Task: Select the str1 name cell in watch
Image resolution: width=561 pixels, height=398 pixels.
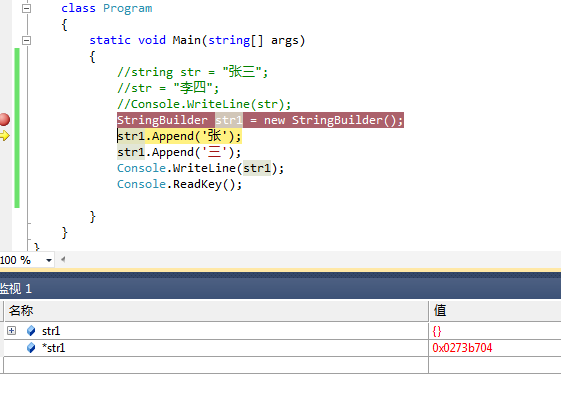Action: click(216, 331)
